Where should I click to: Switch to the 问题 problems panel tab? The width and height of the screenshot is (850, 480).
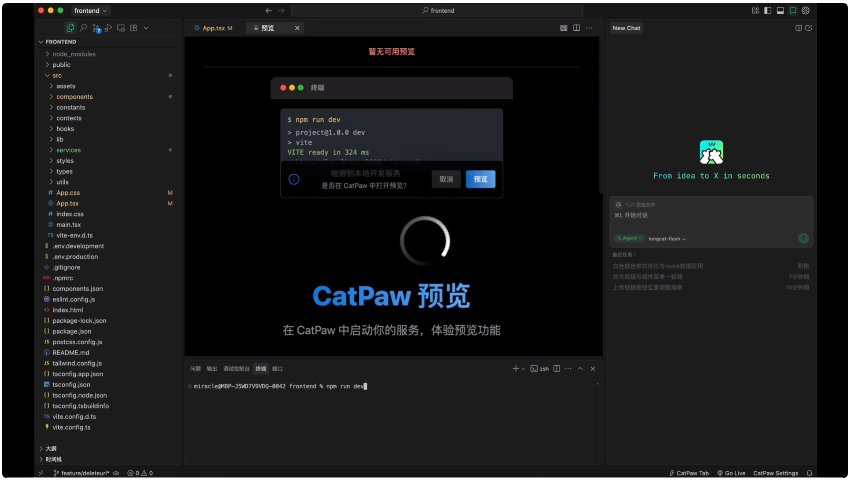tap(195, 369)
